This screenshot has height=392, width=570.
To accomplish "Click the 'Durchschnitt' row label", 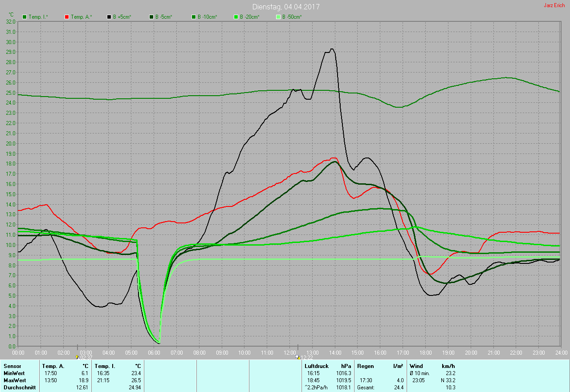I will pyautogui.click(x=20, y=388).
